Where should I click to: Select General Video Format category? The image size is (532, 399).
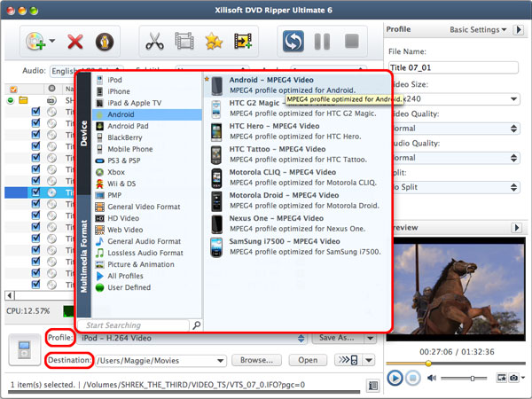pos(147,207)
